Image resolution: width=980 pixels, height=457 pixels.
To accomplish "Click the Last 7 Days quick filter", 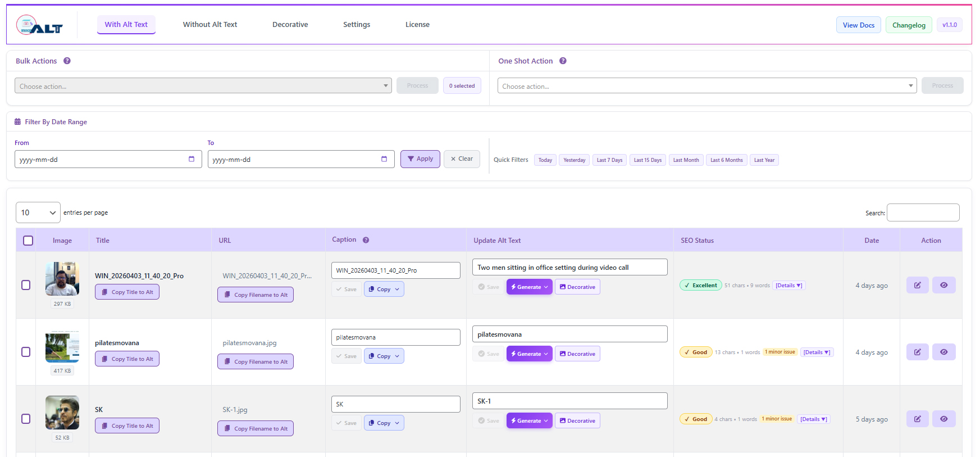I will (x=609, y=160).
